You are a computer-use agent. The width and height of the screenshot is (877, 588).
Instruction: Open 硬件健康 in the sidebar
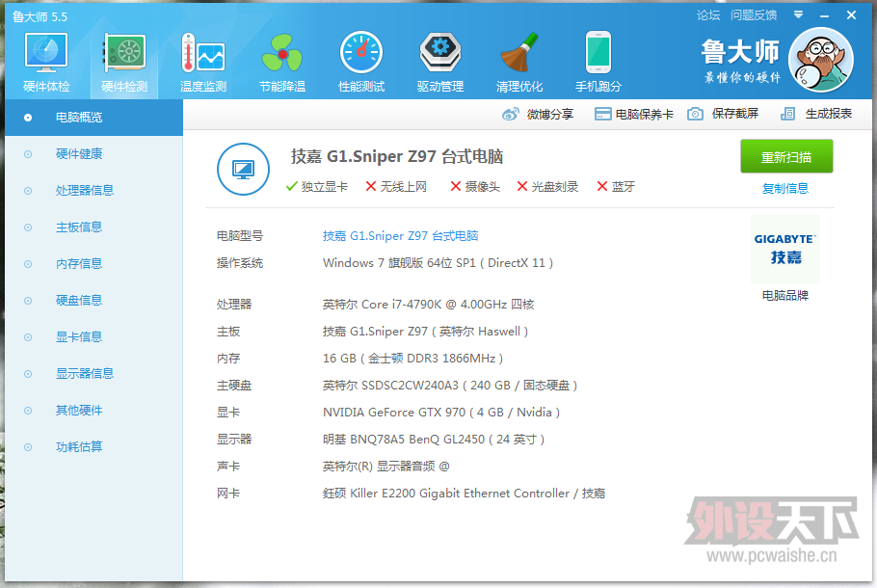coord(94,154)
